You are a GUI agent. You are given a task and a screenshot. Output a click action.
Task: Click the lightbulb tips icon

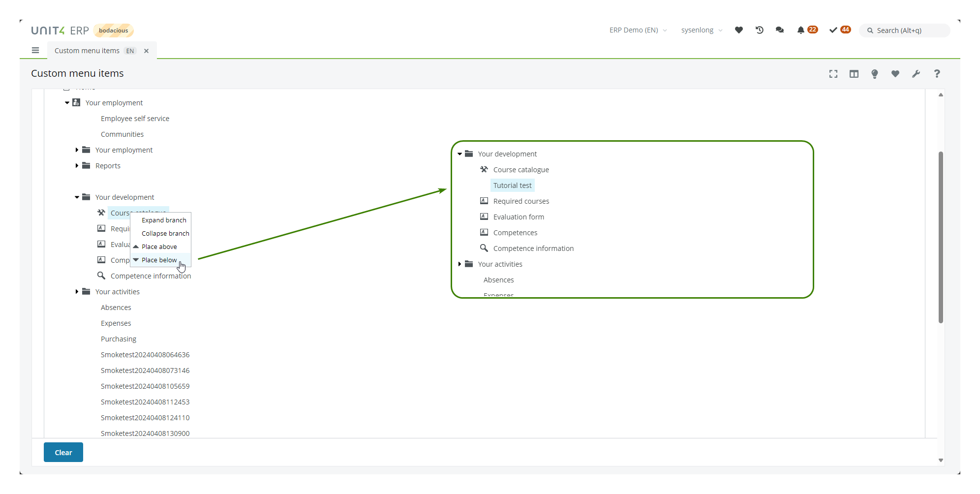click(x=874, y=74)
